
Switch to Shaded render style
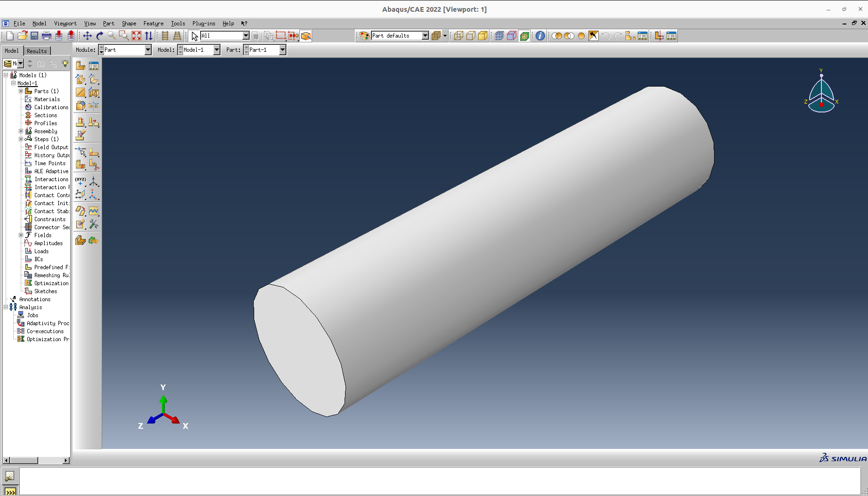(483, 36)
